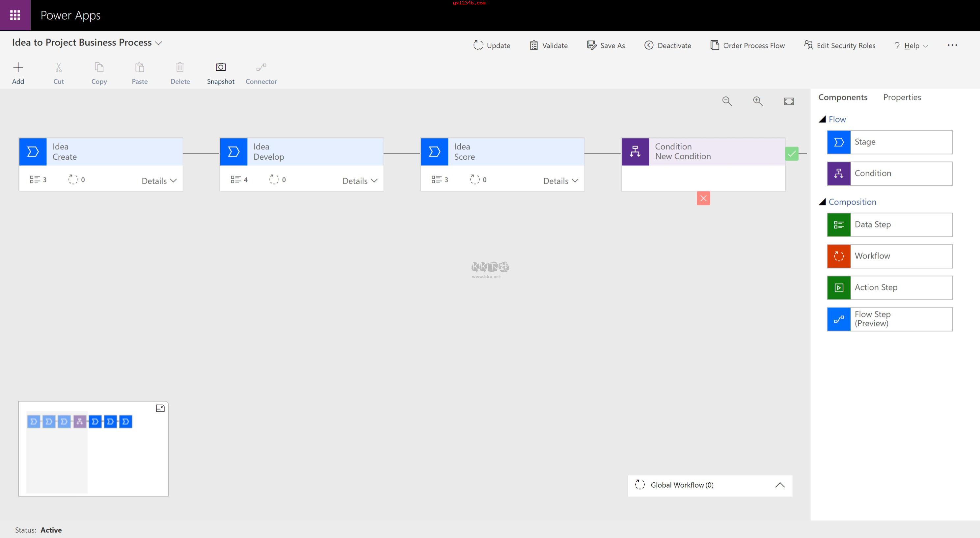Collapse the Flow section triangle
Screen dimensions: 980x538
[822, 120]
